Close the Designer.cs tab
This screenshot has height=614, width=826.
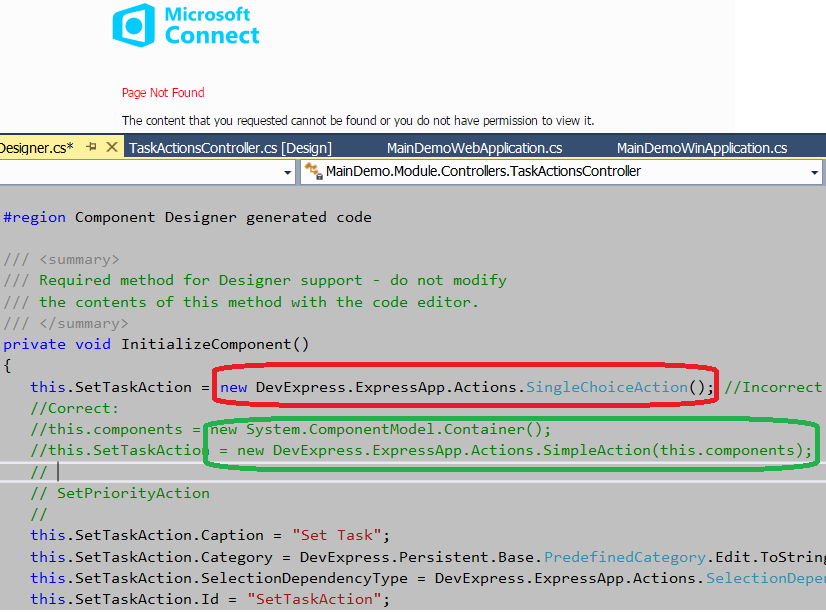tap(112, 147)
